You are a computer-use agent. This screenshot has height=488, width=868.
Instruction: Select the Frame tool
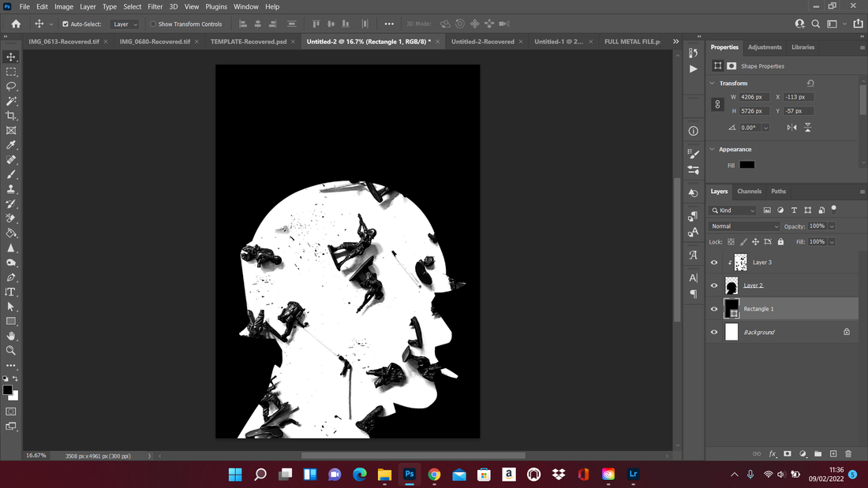click(10, 131)
